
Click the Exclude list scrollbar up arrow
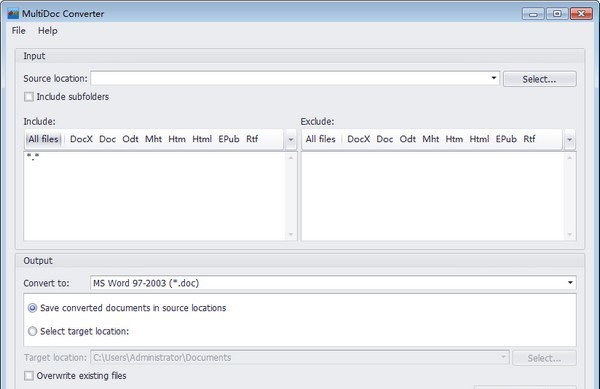pos(569,158)
